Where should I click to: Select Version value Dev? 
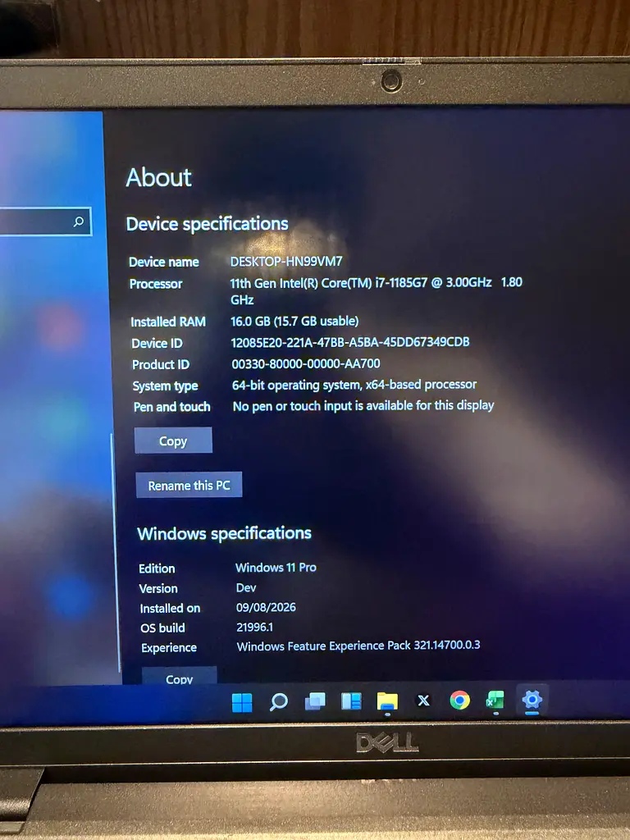click(x=246, y=587)
